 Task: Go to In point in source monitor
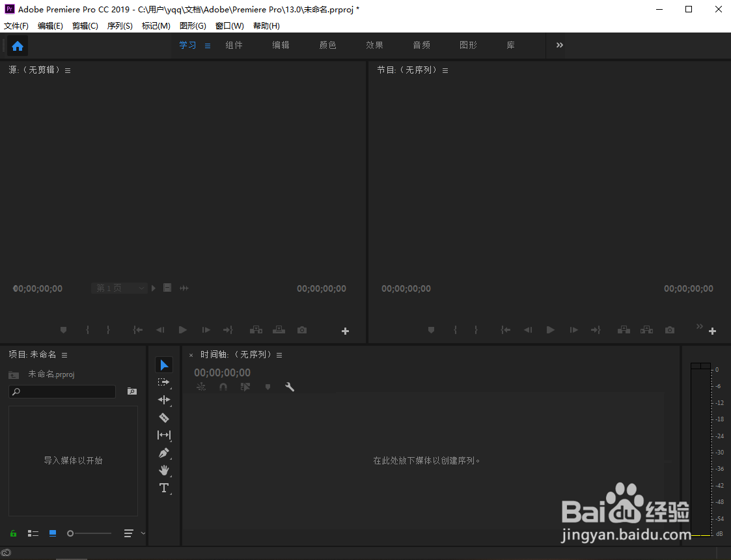[x=137, y=330]
